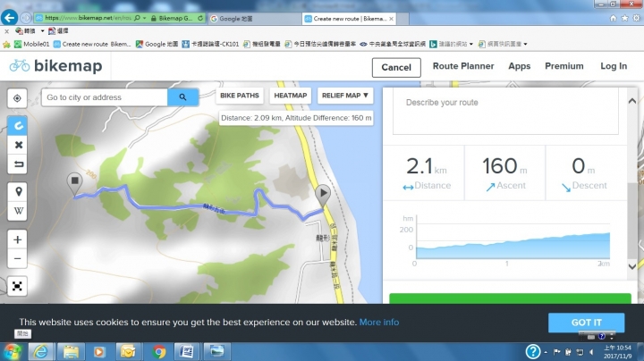Image resolution: width=644 pixels, height=361 pixels.
Task: Open RELIEF MAP dropdown
Action: pyautogui.click(x=345, y=96)
